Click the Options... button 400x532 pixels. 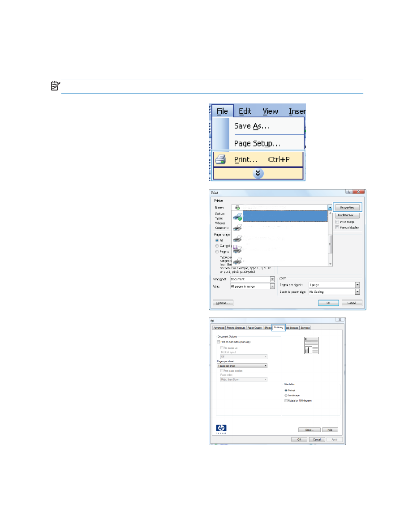223,303
